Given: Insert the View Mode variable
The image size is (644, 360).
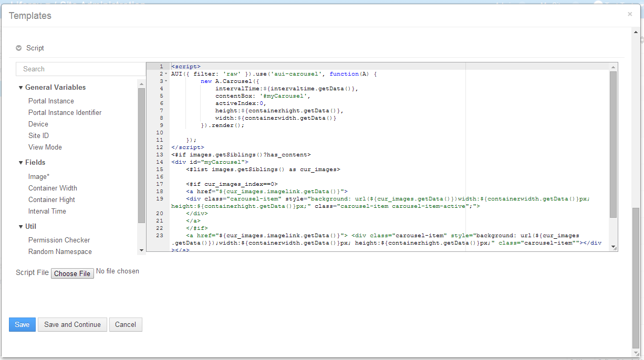Looking at the screenshot, I should tap(45, 147).
